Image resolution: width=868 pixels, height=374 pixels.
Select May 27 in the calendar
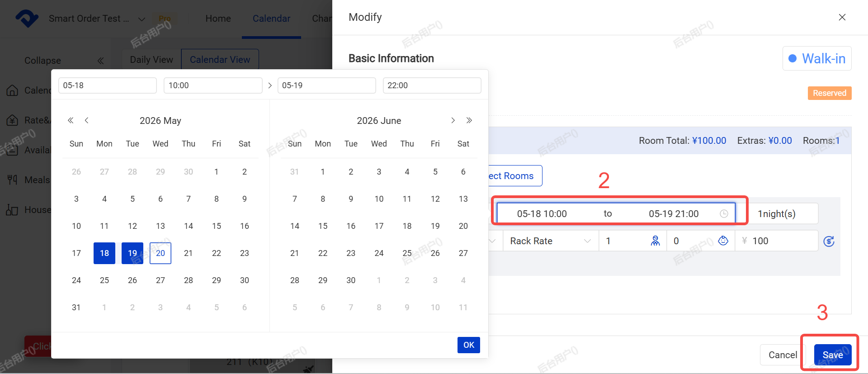160,280
